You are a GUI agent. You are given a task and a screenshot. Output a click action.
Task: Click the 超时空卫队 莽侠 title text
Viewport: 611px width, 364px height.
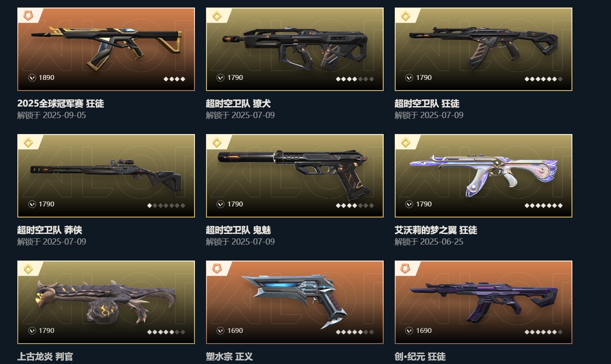[x=50, y=230]
